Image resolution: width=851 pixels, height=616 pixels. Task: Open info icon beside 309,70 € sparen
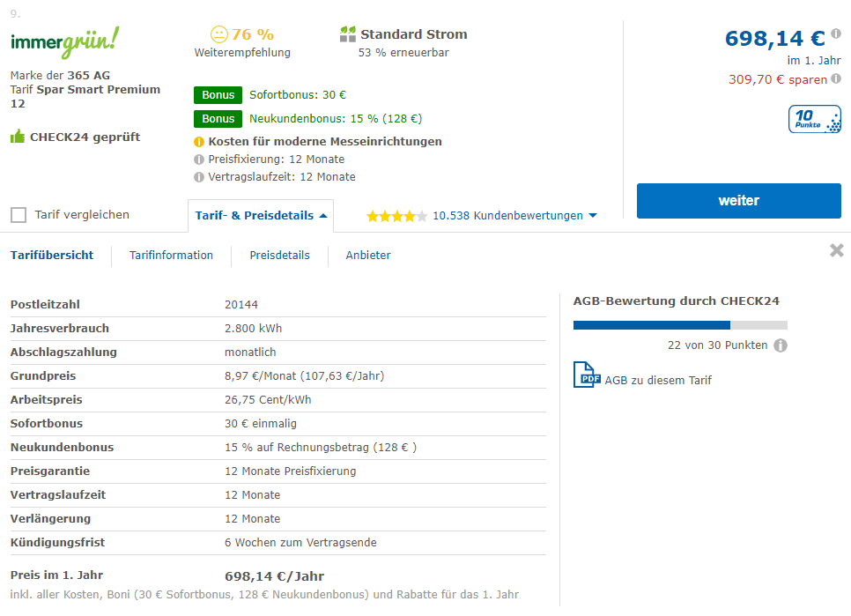click(836, 78)
